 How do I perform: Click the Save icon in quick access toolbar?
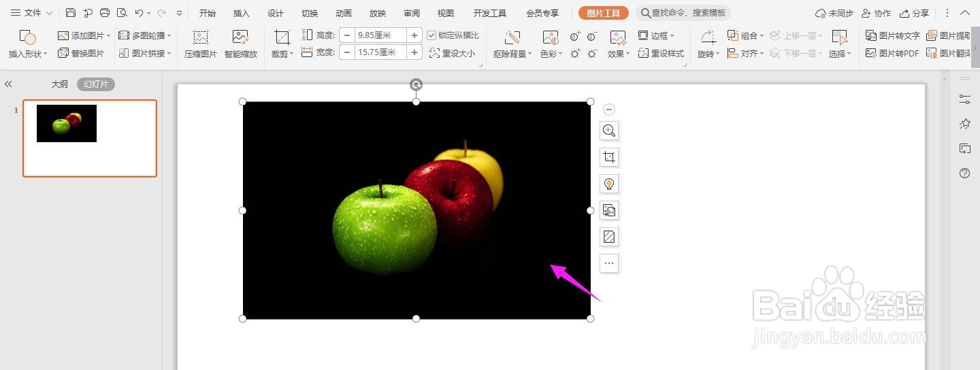[x=71, y=13]
